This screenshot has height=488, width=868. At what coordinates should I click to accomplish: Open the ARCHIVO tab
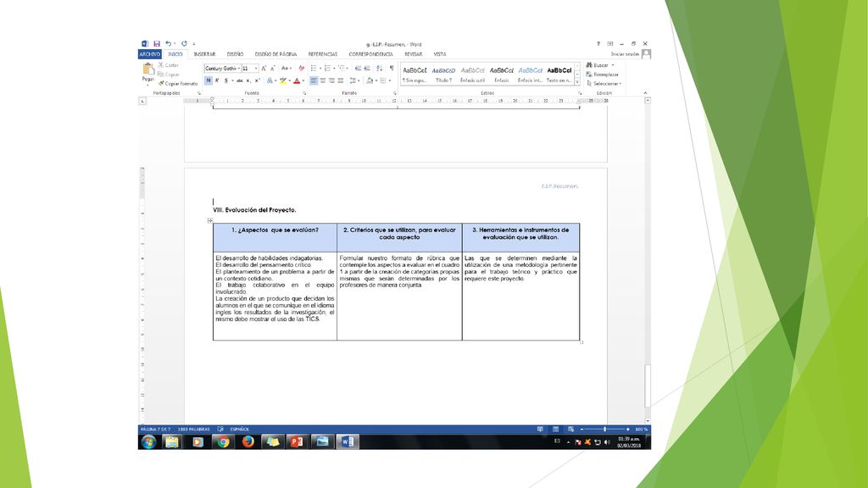149,54
